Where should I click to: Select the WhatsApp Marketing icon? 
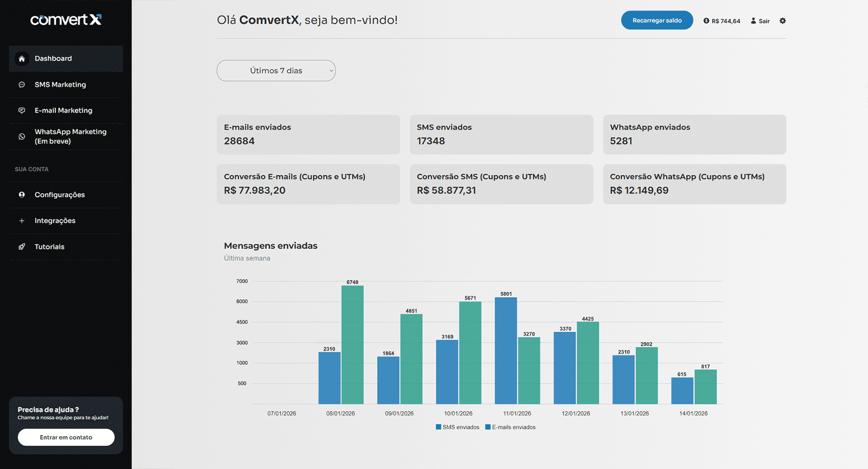[22, 136]
